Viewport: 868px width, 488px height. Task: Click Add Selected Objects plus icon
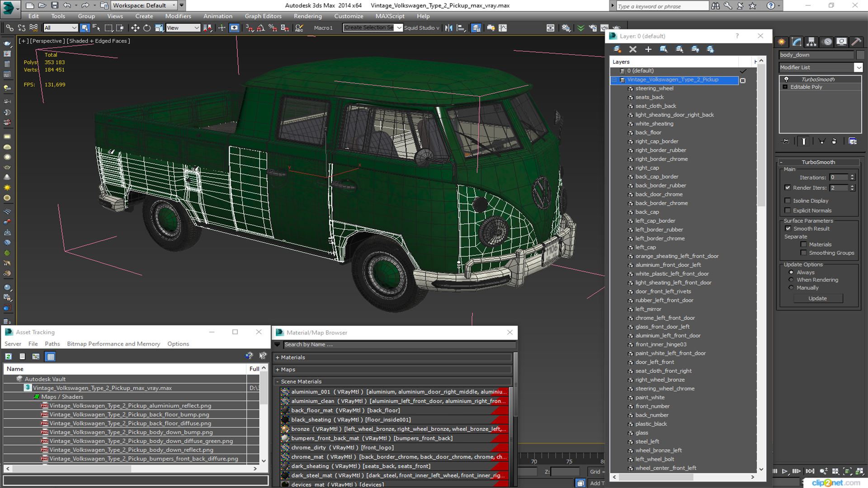point(648,49)
